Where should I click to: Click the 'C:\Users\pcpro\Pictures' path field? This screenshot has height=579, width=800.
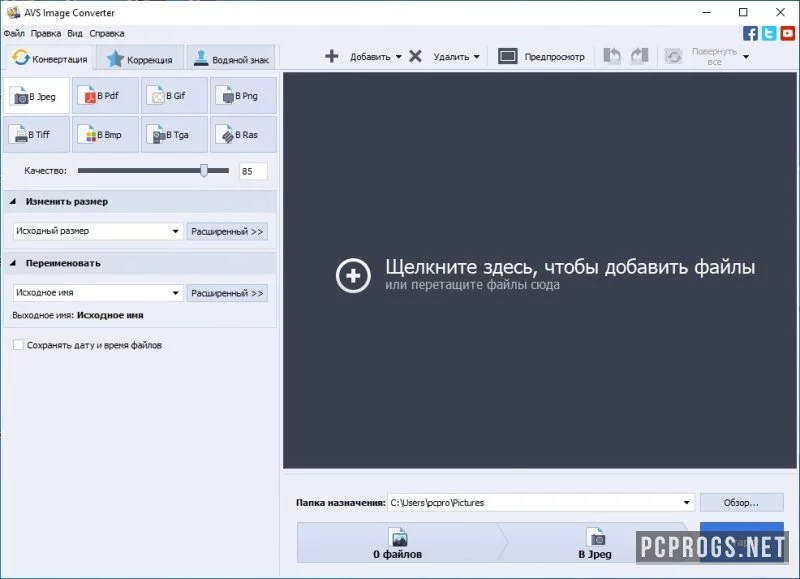(541, 502)
